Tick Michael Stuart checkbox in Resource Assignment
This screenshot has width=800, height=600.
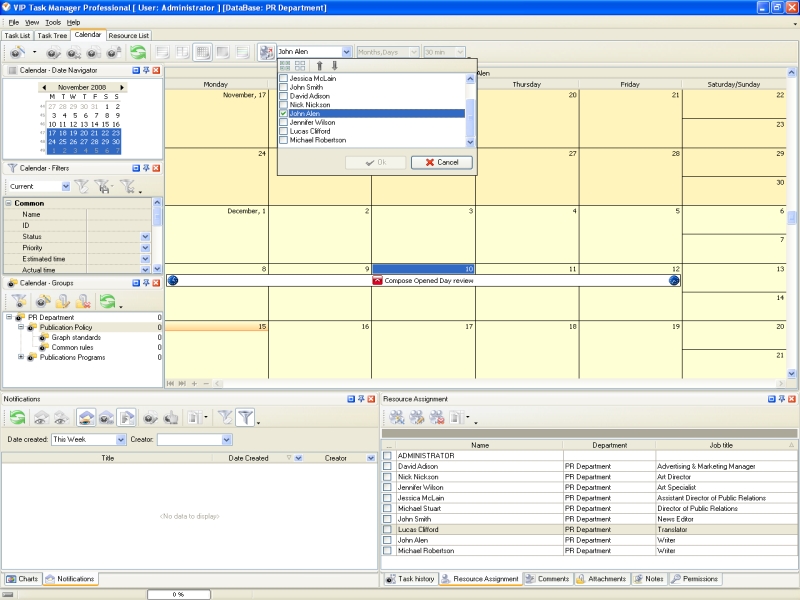click(x=387, y=508)
